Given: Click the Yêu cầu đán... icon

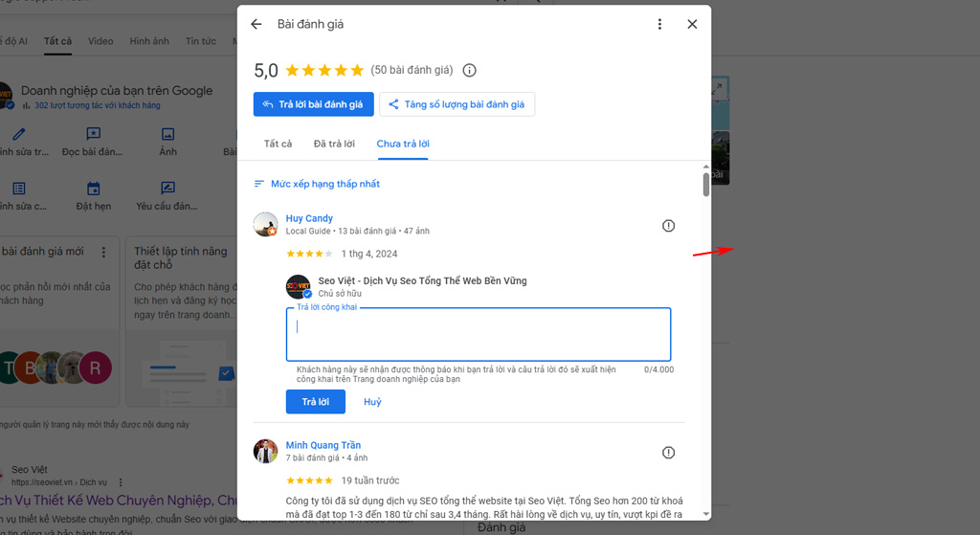Looking at the screenshot, I should [x=168, y=188].
